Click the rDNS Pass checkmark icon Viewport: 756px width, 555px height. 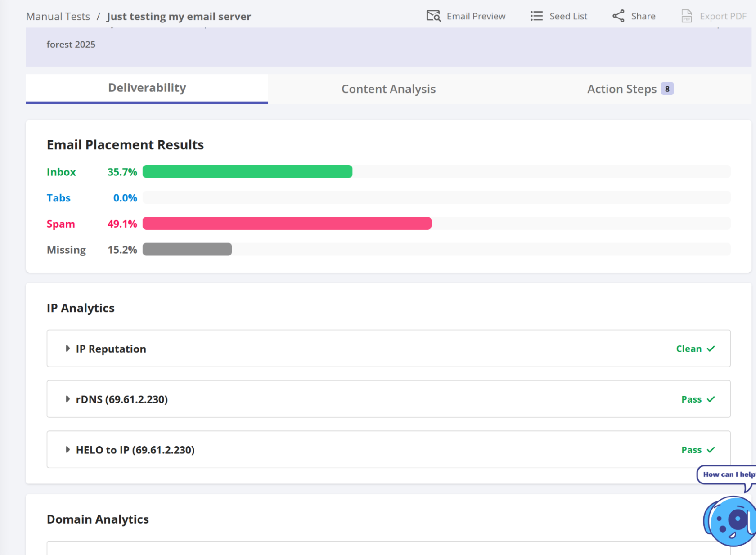(x=711, y=399)
